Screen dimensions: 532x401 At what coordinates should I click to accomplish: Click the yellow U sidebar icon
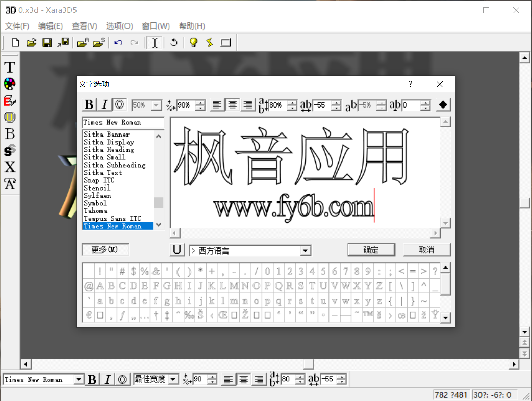[x=10, y=117]
